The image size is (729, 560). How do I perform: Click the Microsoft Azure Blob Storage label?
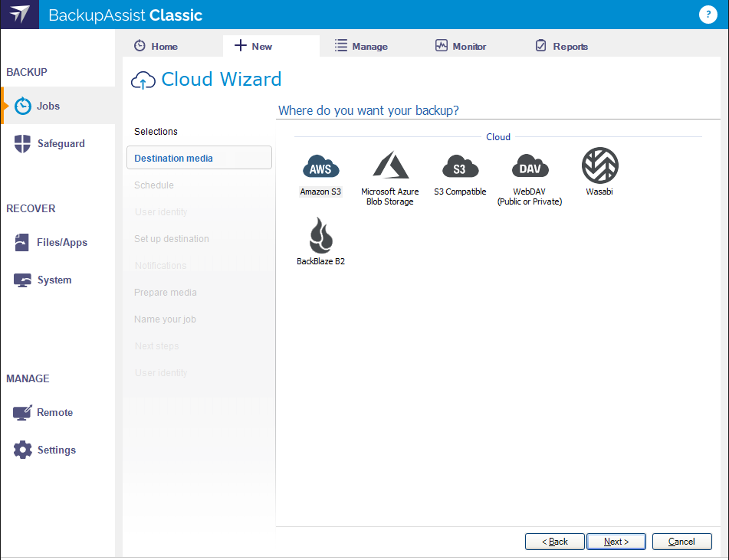[x=389, y=197]
